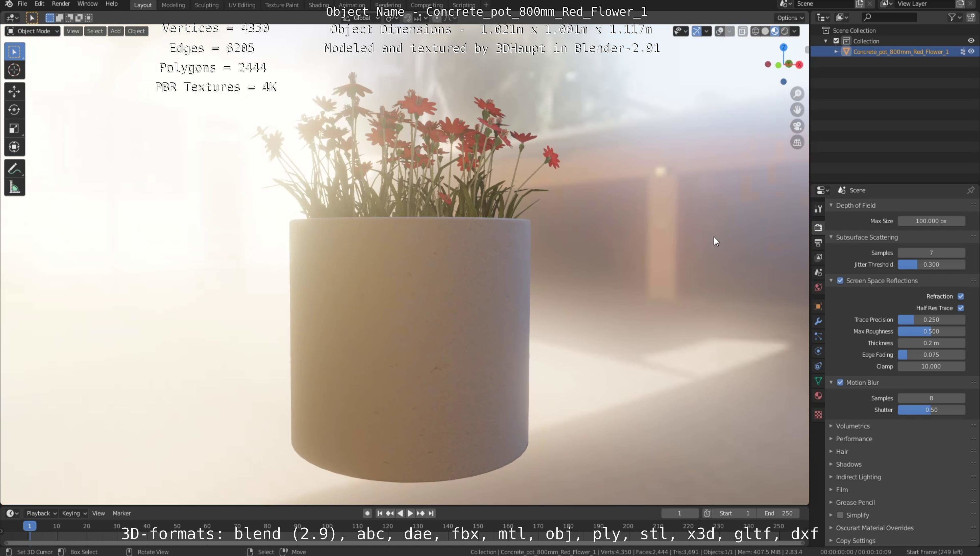The image size is (980, 556).
Task: Jump to timeline end button
Action: pos(431,513)
